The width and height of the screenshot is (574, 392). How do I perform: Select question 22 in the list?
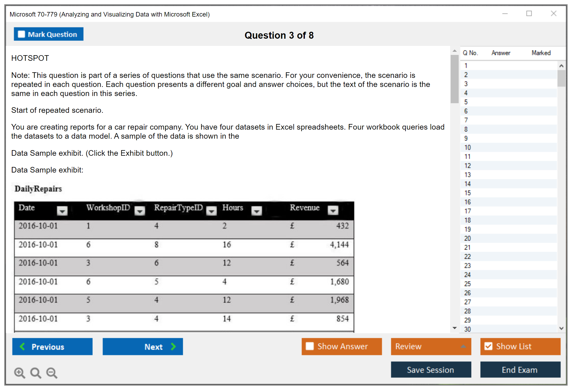[x=467, y=257]
